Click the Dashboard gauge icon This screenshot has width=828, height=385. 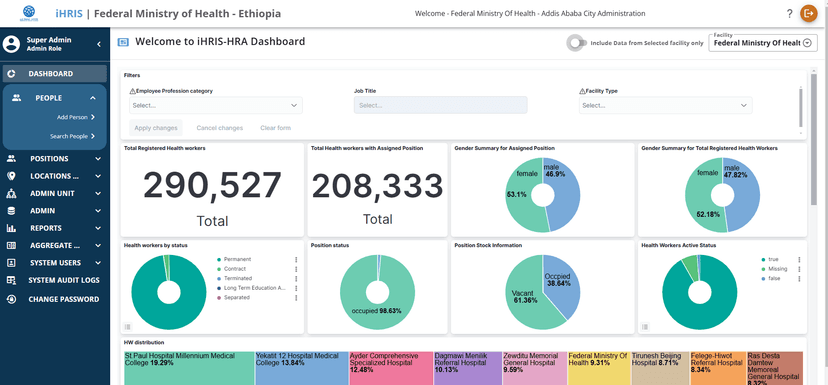(12, 74)
